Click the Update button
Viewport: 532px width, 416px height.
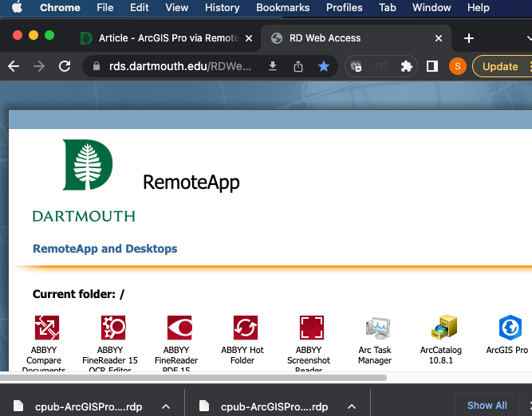500,66
